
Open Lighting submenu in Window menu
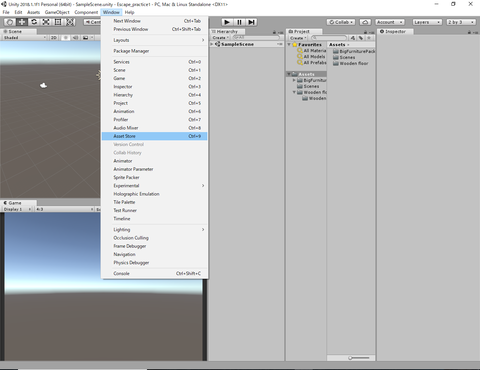click(154, 230)
